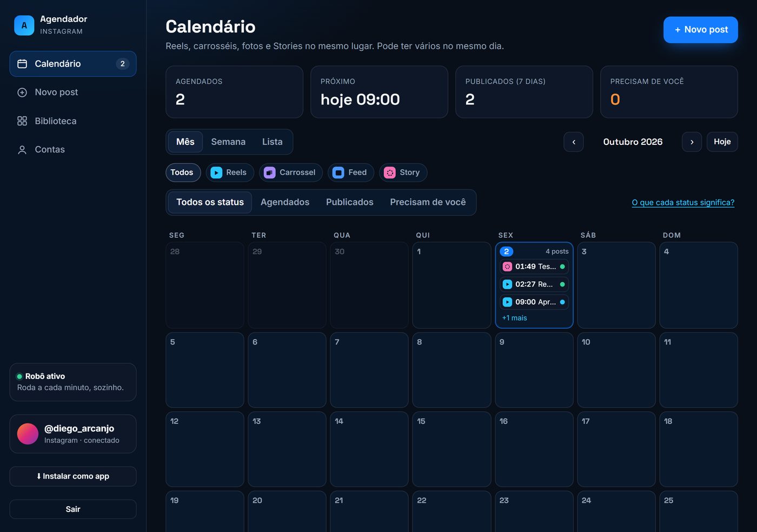Click the 'Outubro 2026' month label
Viewport: 757px width, 532px height.
click(x=633, y=142)
